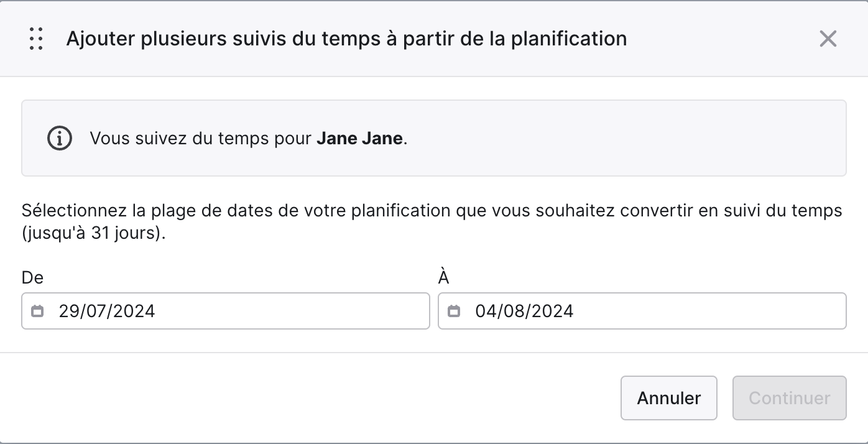The width and height of the screenshot is (868, 444).
Task: Click the year 2024 in the De date
Action: [136, 311]
